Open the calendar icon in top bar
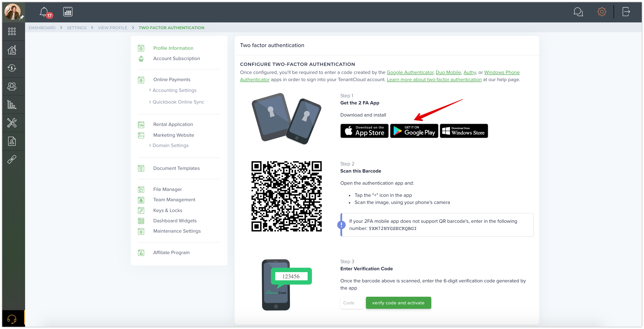 tap(68, 12)
